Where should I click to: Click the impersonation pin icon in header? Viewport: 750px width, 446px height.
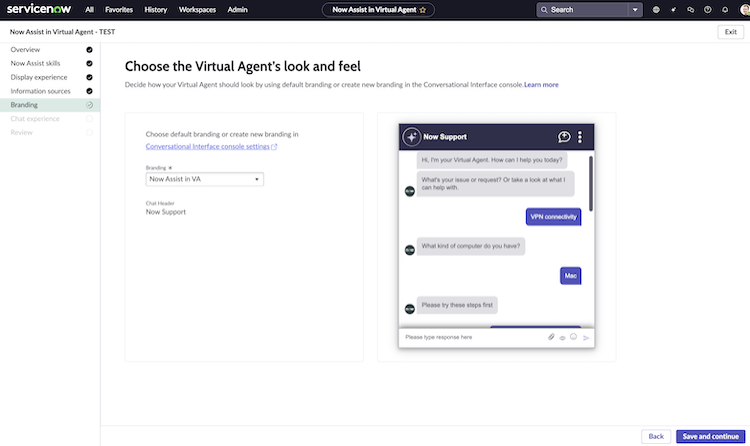pyautogui.click(x=673, y=10)
